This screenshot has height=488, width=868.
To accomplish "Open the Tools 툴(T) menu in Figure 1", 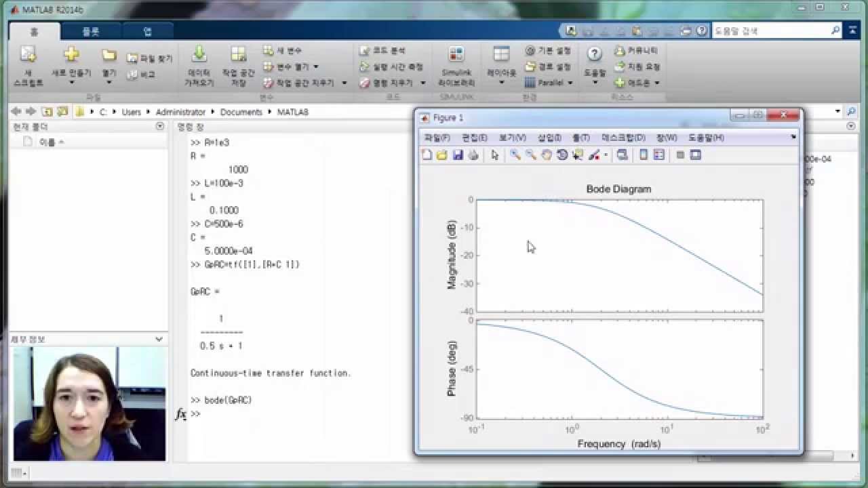I will tap(581, 138).
